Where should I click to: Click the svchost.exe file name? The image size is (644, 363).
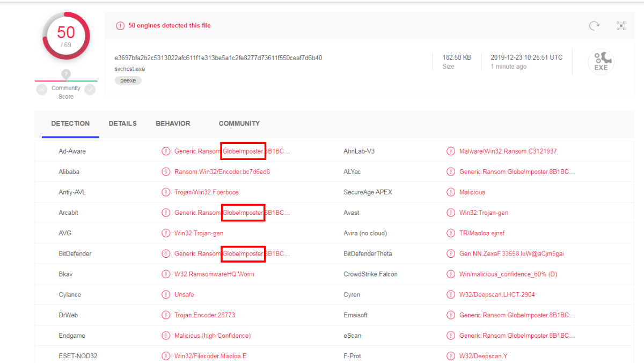(x=129, y=69)
